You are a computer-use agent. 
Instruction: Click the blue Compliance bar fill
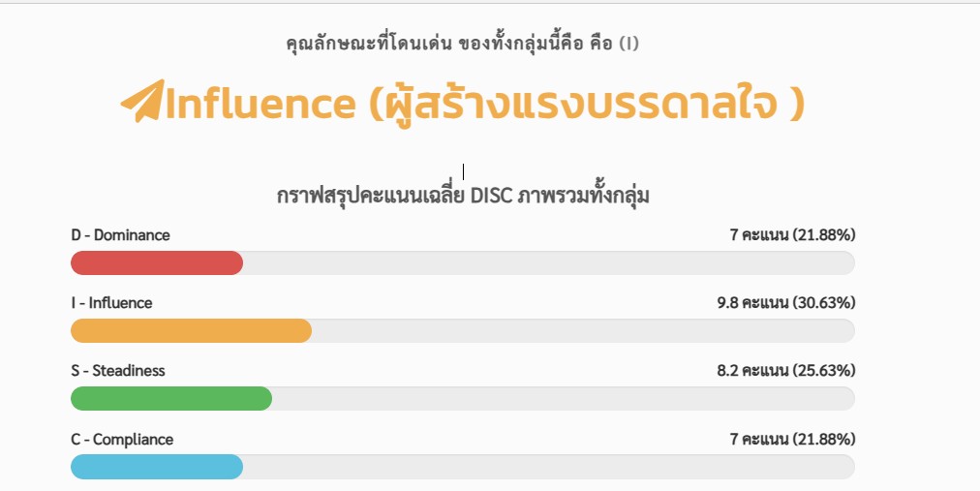(x=156, y=467)
